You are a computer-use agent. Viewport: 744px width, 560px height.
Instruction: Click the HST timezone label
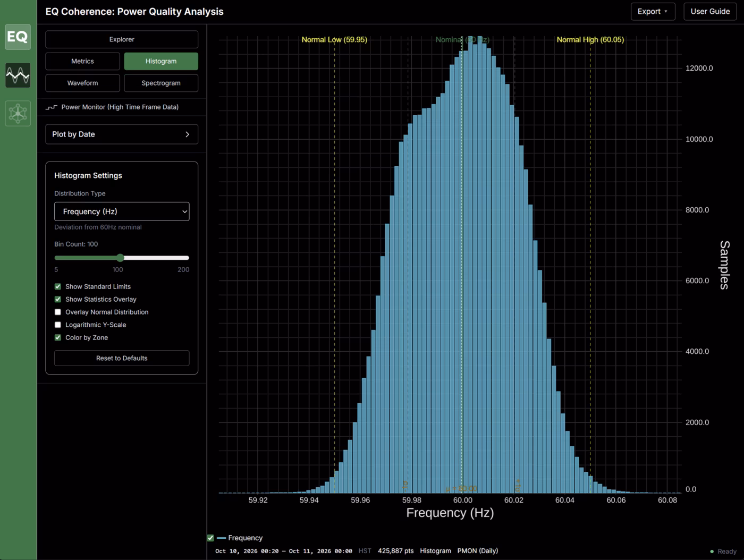(365, 551)
